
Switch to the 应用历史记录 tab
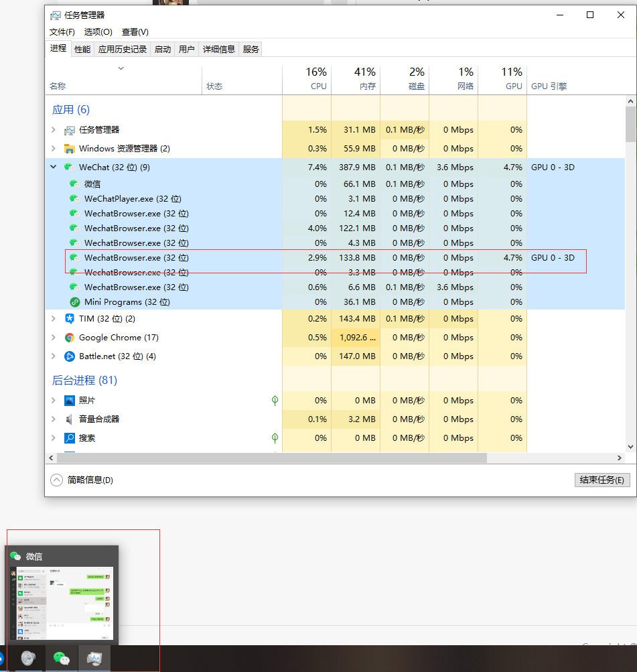(123, 50)
